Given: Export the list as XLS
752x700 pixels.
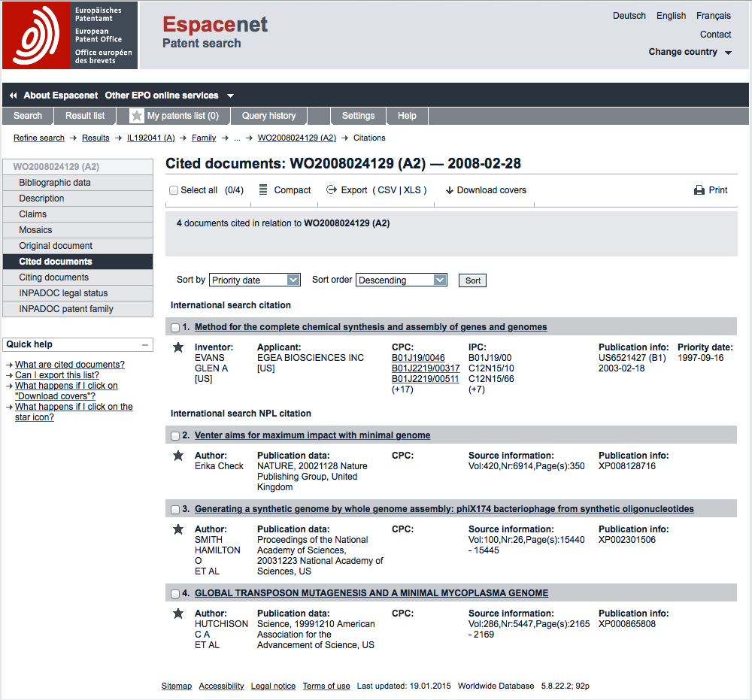Looking at the screenshot, I should coord(412,190).
